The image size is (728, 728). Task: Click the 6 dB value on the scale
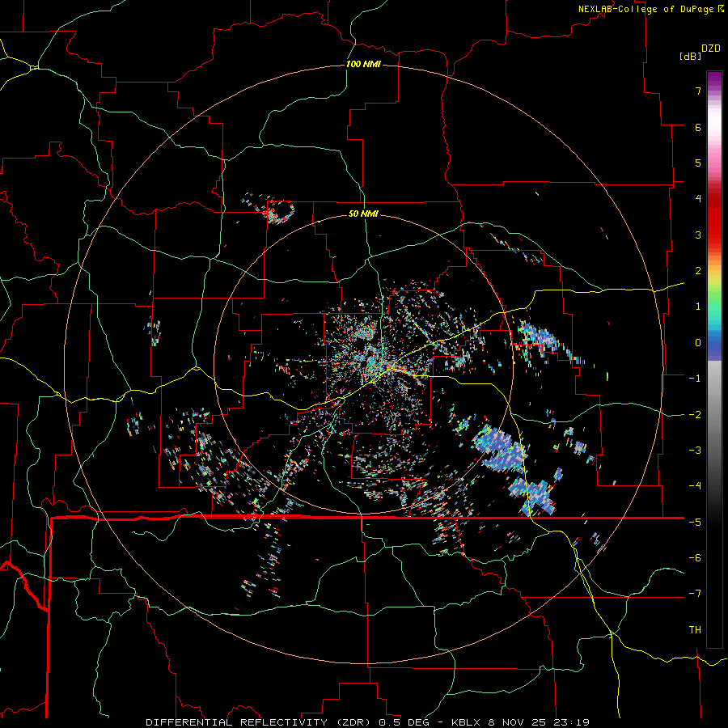(698, 127)
